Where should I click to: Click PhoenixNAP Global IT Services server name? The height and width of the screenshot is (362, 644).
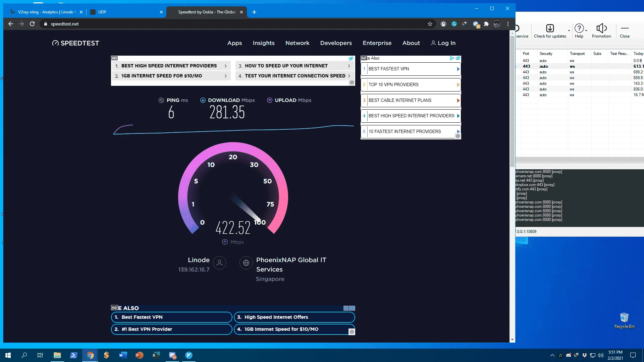291,265
